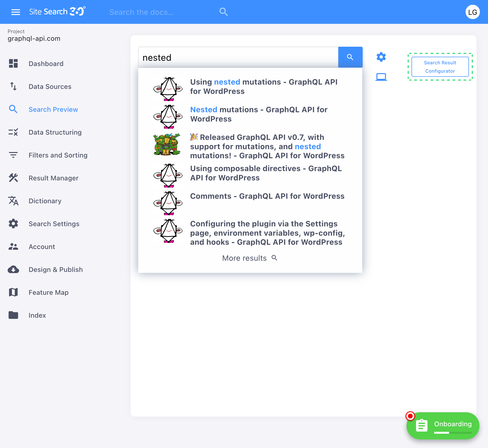Click the top bar search magnifier icon
The width and height of the screenshot is (488, 448).
pyautogui.click(x=223, y=11)
